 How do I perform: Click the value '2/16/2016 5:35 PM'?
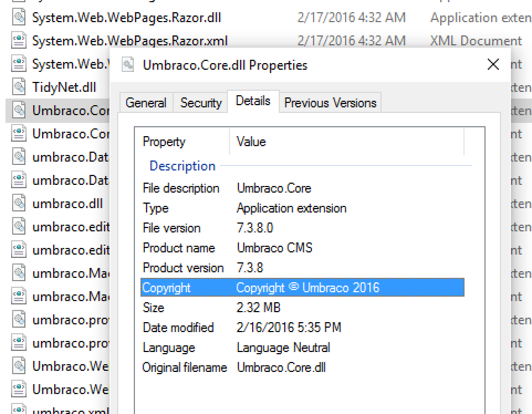point(289,328)
